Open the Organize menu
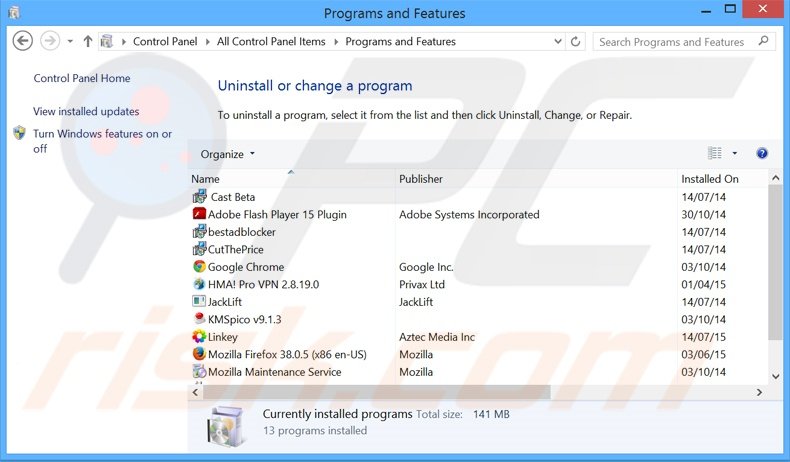The width and height of the screenshot is (790, 462). point(227,154)
